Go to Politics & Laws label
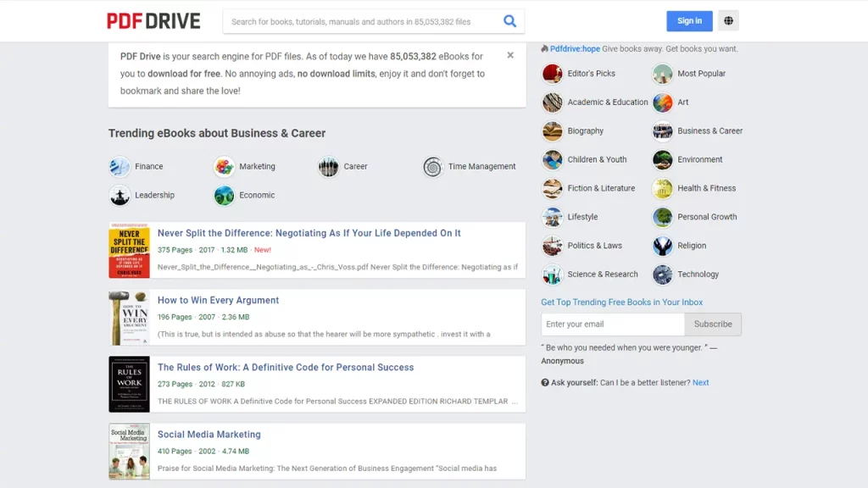 pyautogui.click(x=594, y=247)
